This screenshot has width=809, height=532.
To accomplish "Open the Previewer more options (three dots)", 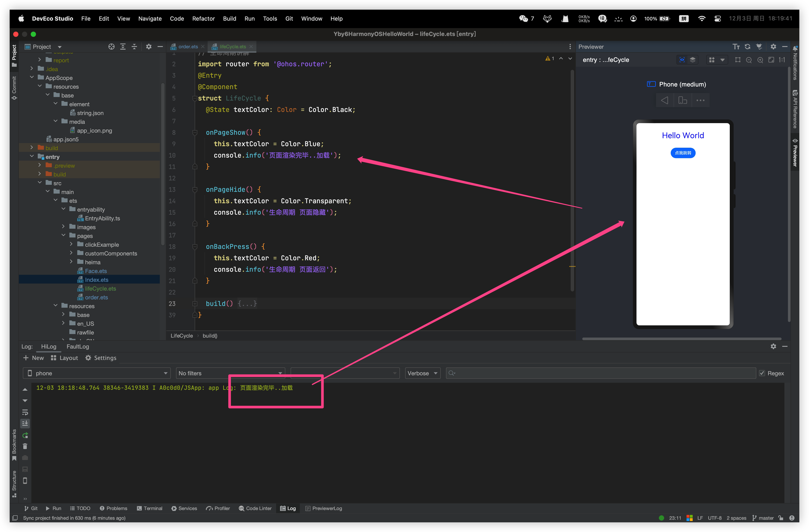I will (x=701, y=100).
